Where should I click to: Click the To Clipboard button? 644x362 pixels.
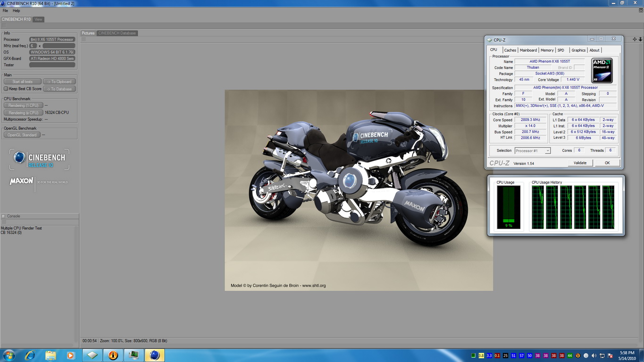click(59, 82)
